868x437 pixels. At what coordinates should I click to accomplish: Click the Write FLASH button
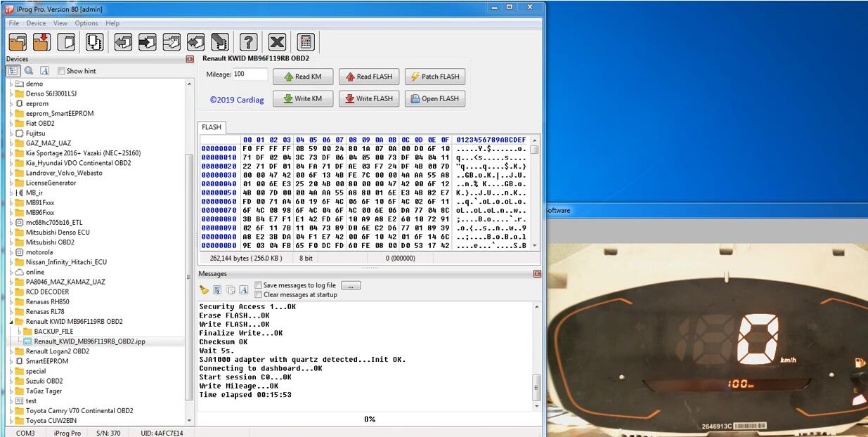click(369, 98)
